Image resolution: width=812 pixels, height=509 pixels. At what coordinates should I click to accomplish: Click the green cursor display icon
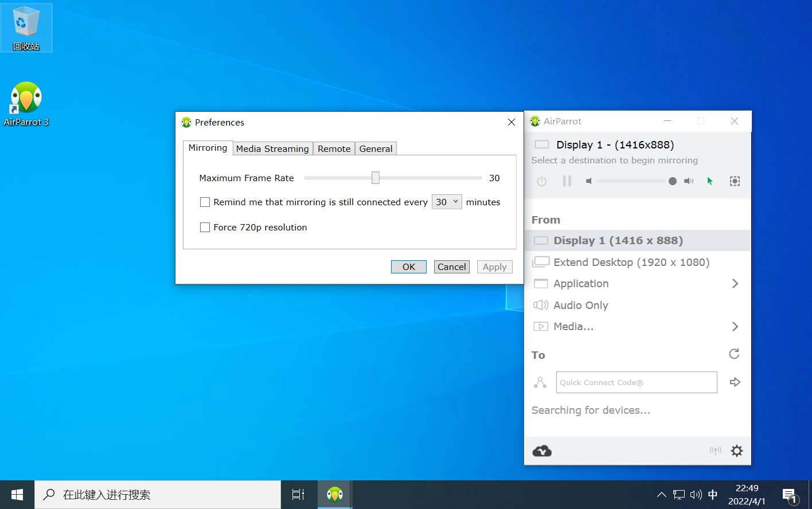710,181
